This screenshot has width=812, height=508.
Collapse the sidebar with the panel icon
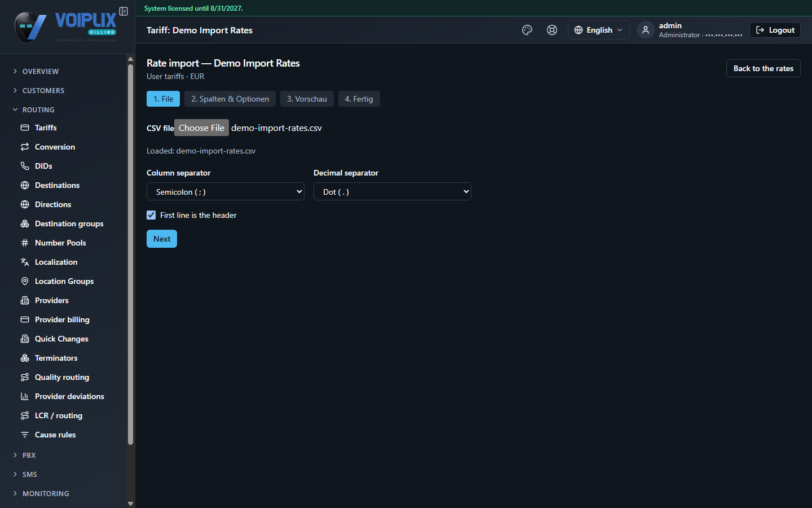point(123,11)
